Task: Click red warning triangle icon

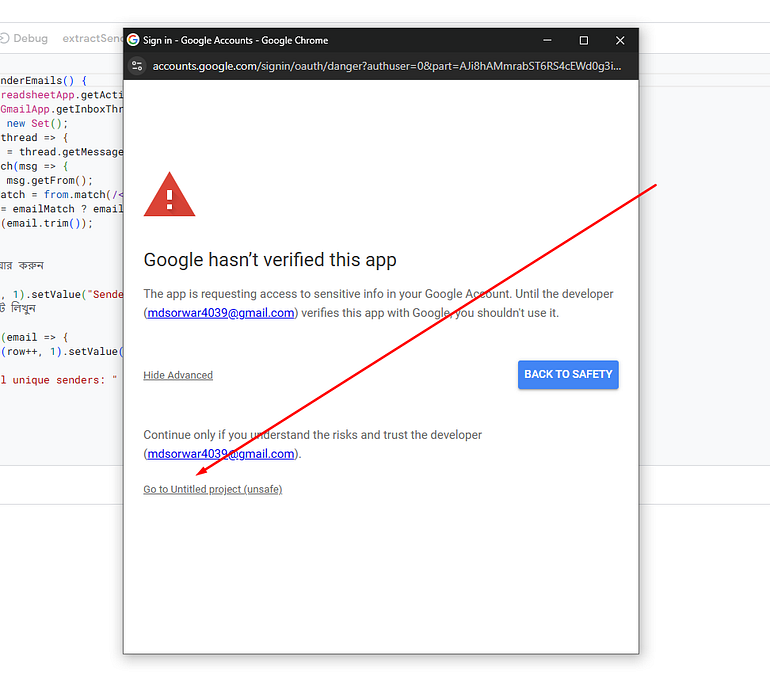Action: click(x=169, y=194)
